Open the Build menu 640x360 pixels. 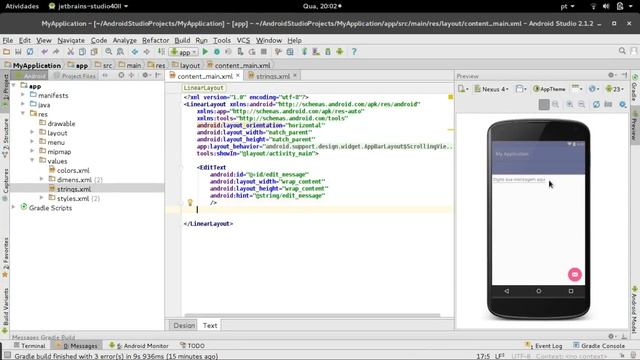[182, 40]
